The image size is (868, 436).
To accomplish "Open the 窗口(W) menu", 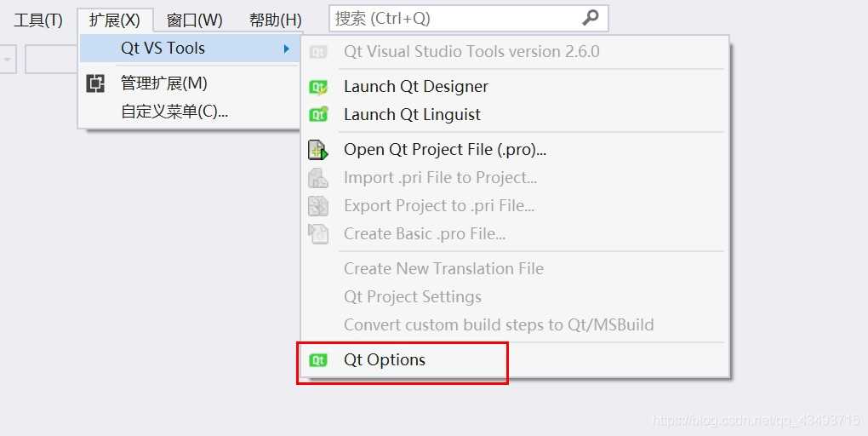I will (x=195, y=20).
